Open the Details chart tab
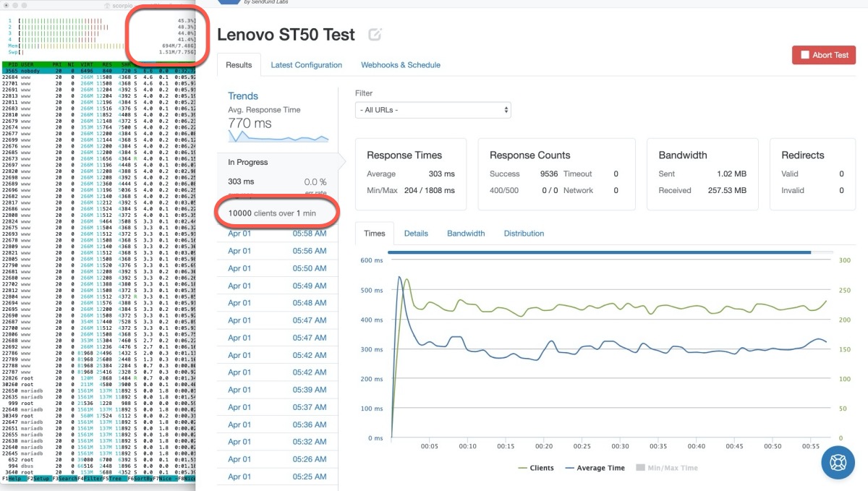Image resolution: width=868 pixels, height=491 pixels. (x=416, y=234)
